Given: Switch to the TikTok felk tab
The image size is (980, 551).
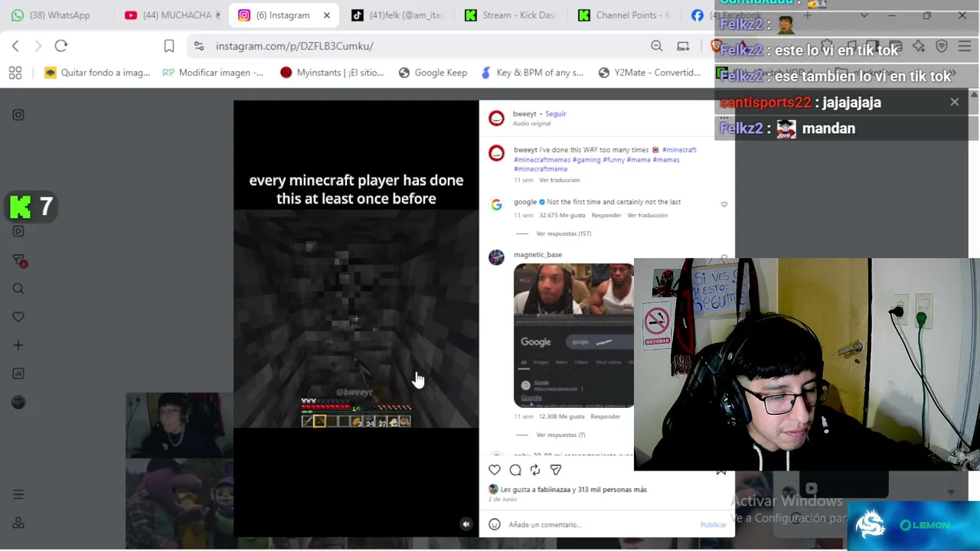Looking at the screenshot, I should [x=398, y=15].
